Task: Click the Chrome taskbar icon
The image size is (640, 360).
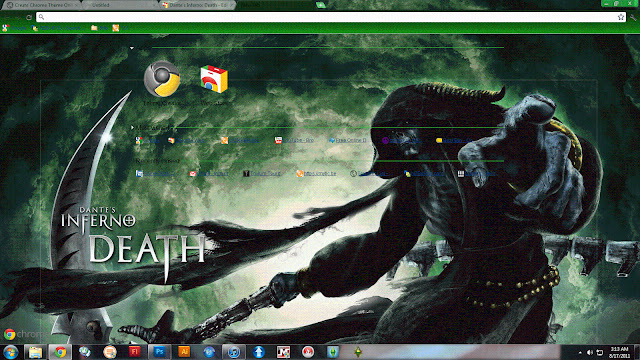Action: pyautogui.click(x=60, y=352)
